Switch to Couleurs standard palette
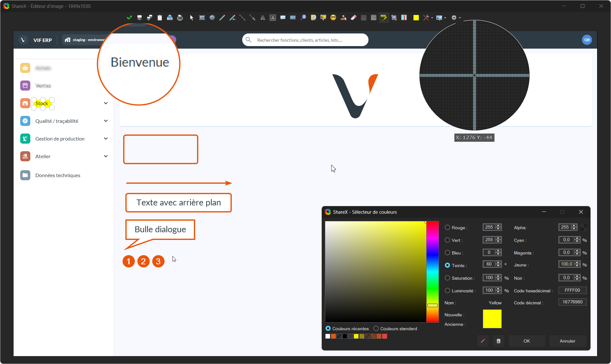This screenshot has width=611, height=364. (x=376, y=329)
